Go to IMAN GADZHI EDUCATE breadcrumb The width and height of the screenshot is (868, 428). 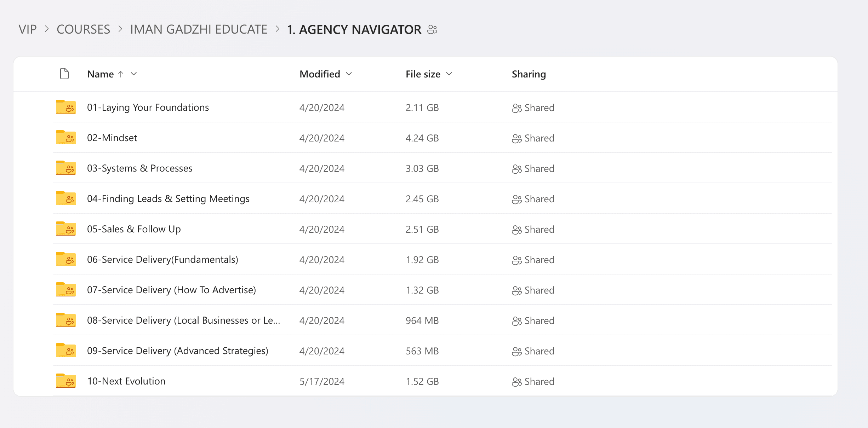click(x=199, y=29)
